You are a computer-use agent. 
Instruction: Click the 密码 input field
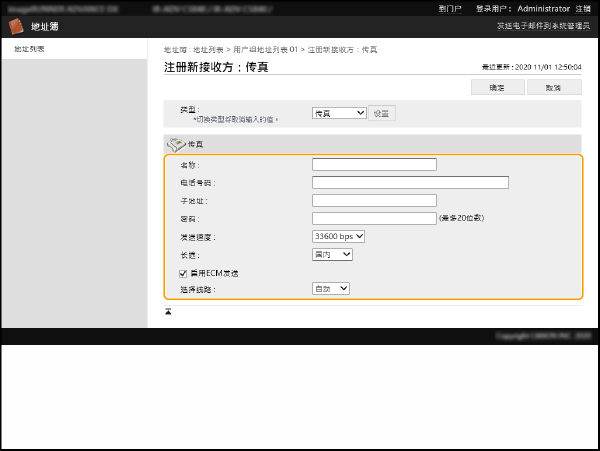coord(374,218)
